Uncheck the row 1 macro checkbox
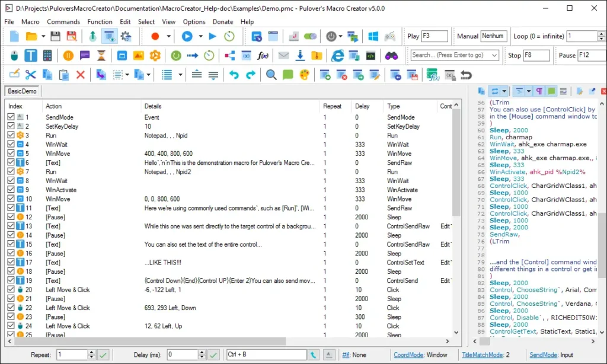607x364 pixels. click(9, 117)
